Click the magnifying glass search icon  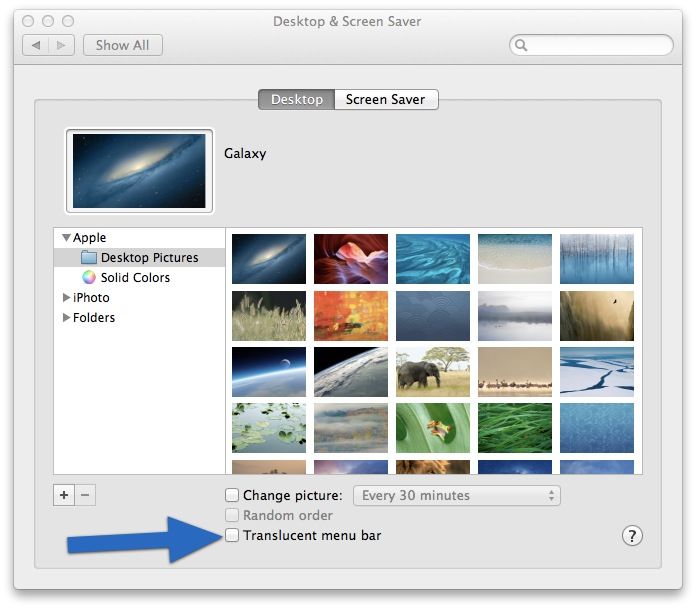tap(522, 46)
